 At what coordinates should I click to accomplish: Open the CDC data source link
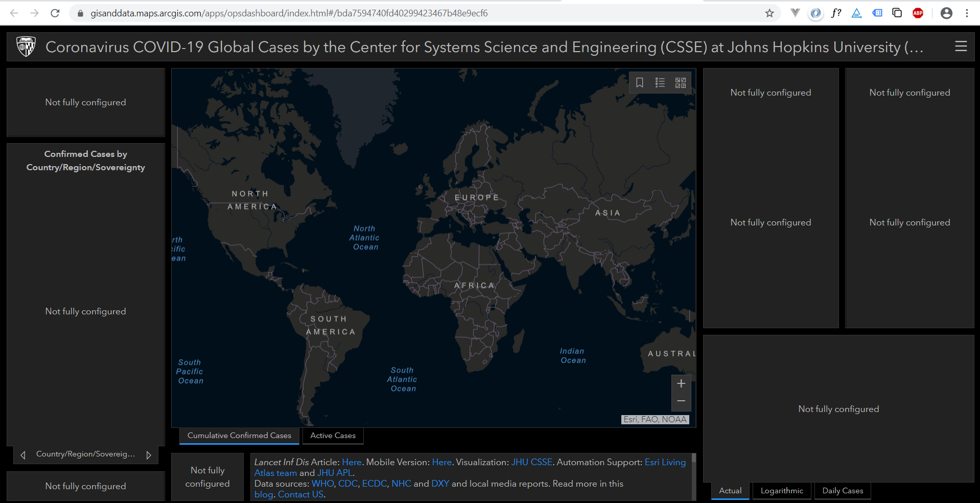tap(347, 484)
